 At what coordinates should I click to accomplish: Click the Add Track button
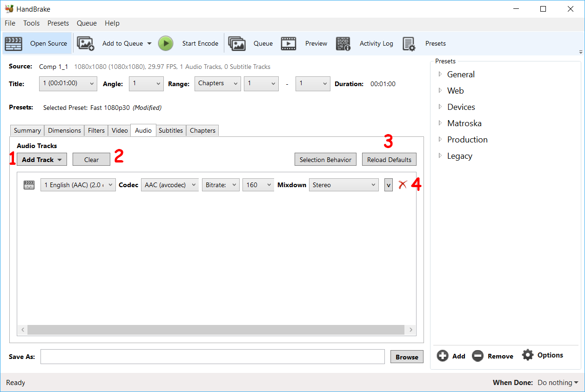(42, 160)
